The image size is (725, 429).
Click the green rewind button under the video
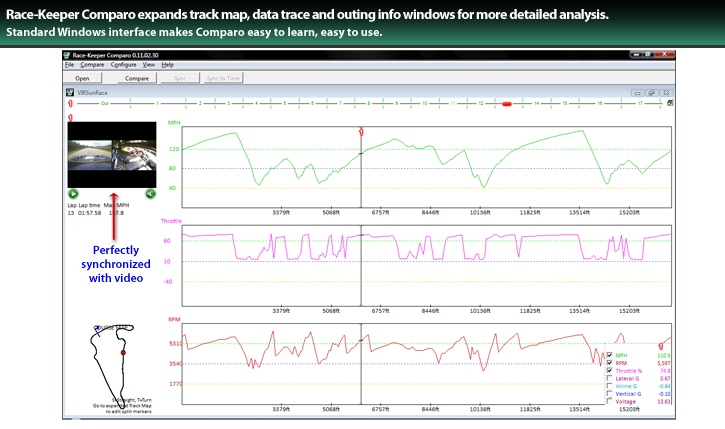point(150,194)
